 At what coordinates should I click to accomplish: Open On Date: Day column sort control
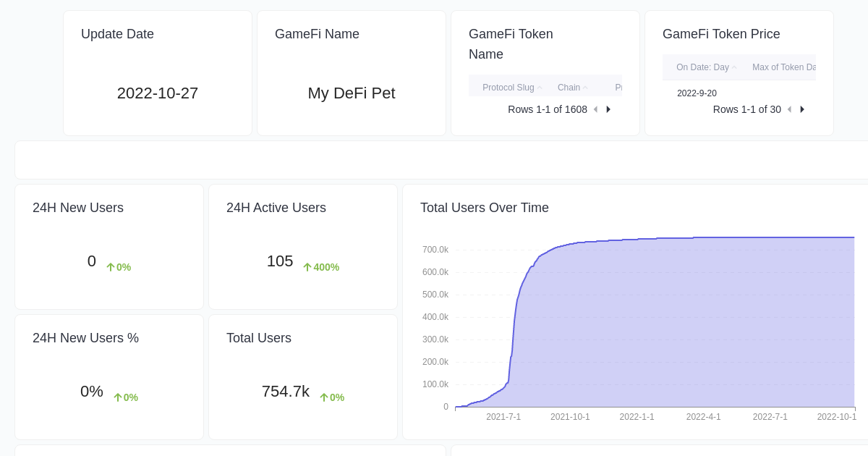click(734, 67)
